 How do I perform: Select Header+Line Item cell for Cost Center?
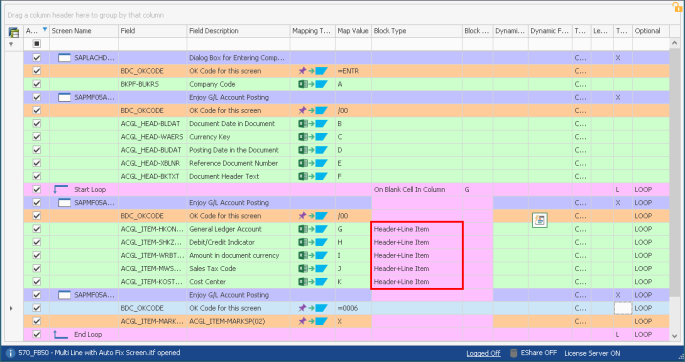[x=417, y=282]
